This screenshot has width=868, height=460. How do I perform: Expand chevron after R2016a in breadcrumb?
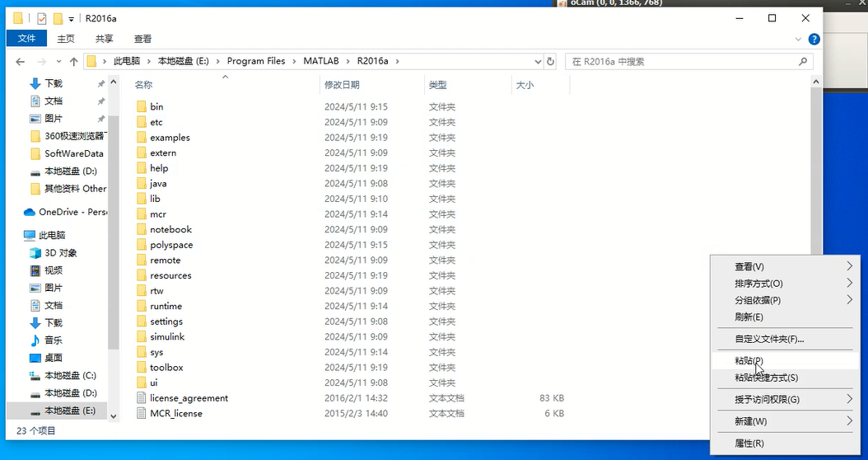point(397,61)
